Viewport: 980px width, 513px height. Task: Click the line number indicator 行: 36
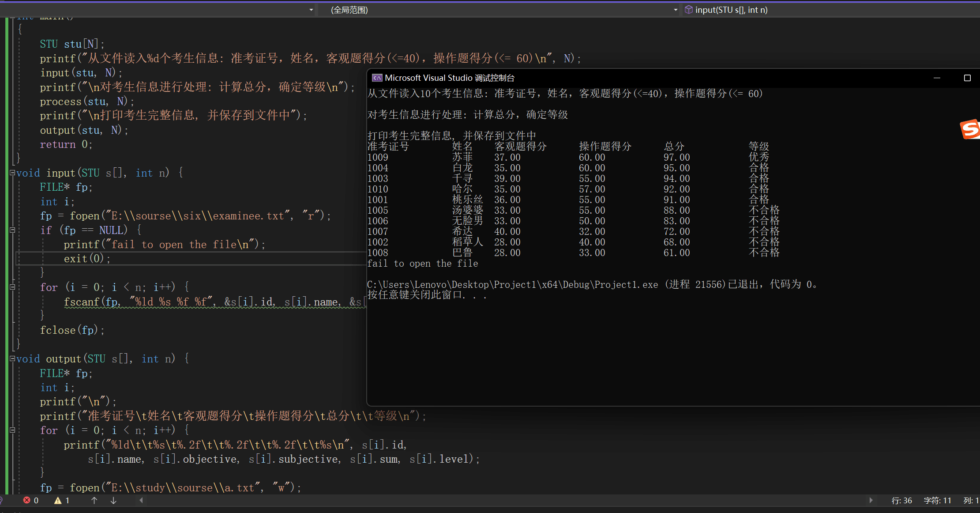(x=901, y=500)
